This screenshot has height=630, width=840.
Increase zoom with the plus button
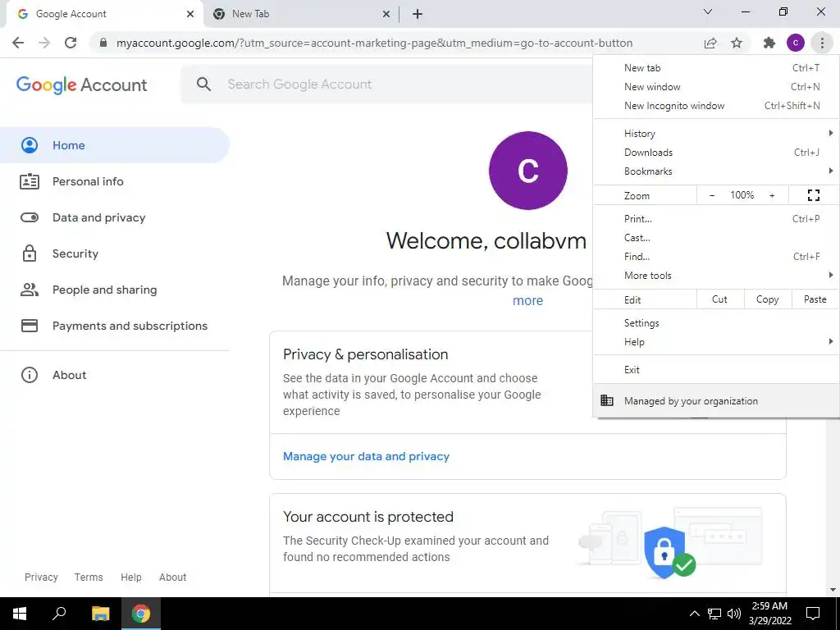coord(772,195)
